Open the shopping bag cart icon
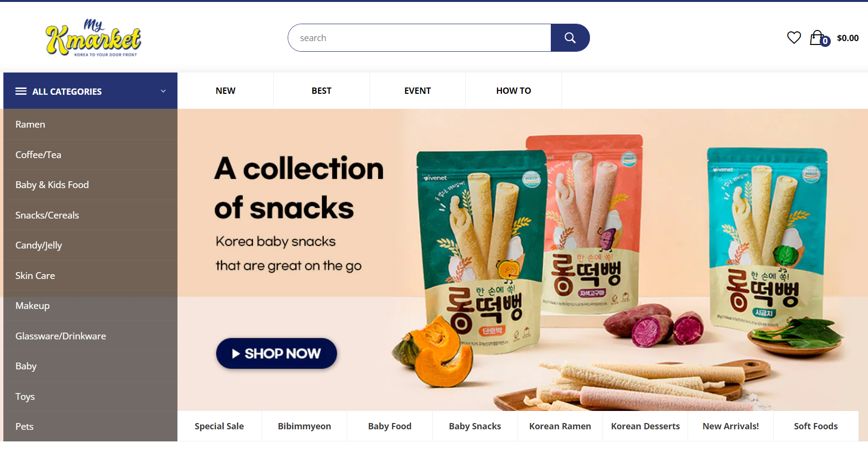 (x=820, y=38)
